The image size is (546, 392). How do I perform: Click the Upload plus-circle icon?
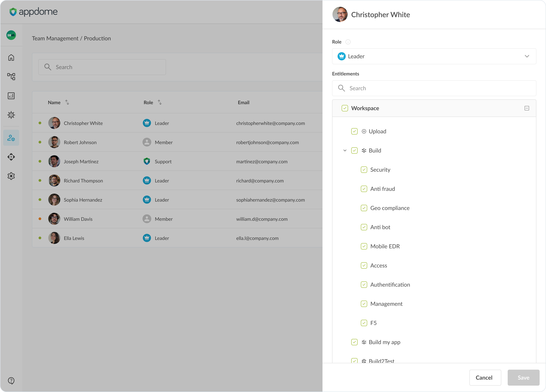364,131
